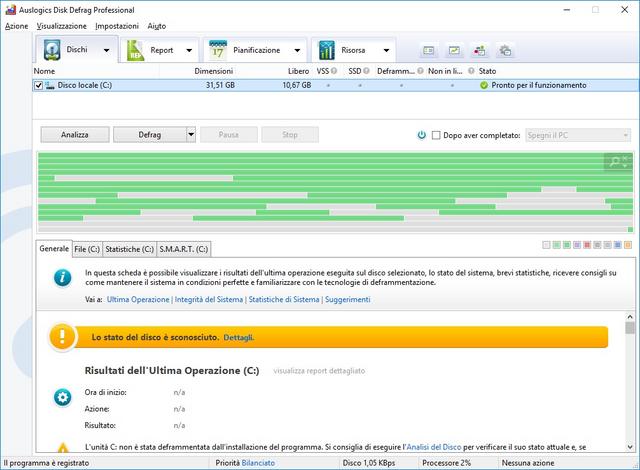Open the Visualizzazione menu
This screenshot has height=470, width=640.
pos(62,26)
